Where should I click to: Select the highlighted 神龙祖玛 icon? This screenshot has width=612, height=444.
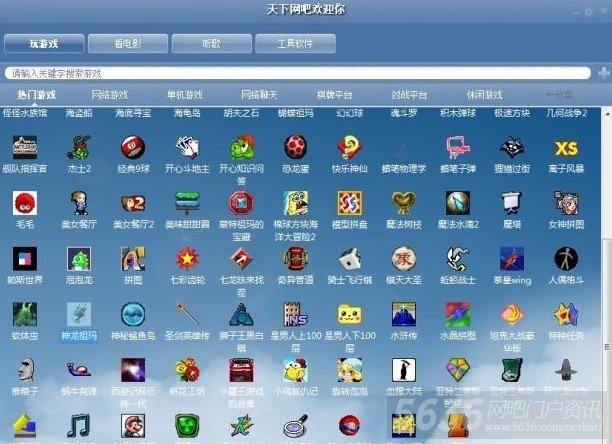point(79,314)
